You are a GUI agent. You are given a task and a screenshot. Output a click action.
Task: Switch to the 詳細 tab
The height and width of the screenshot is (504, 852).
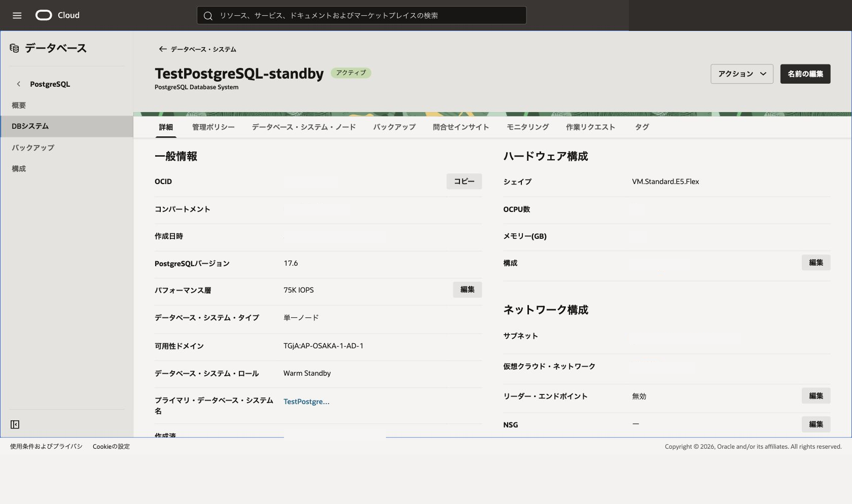(166, 127)
